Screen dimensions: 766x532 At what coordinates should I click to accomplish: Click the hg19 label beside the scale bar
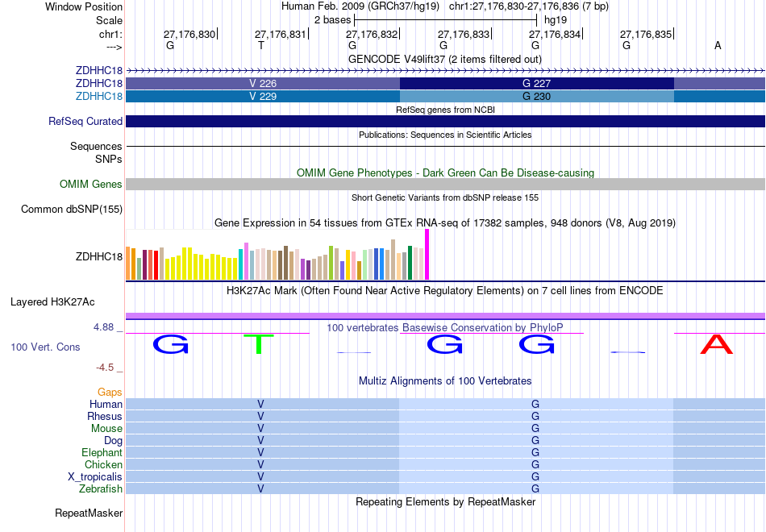click(556, 20)
